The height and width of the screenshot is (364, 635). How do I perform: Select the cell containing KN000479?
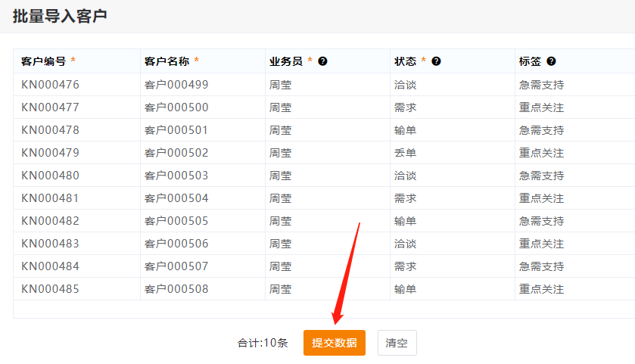(x=50, y=153)
